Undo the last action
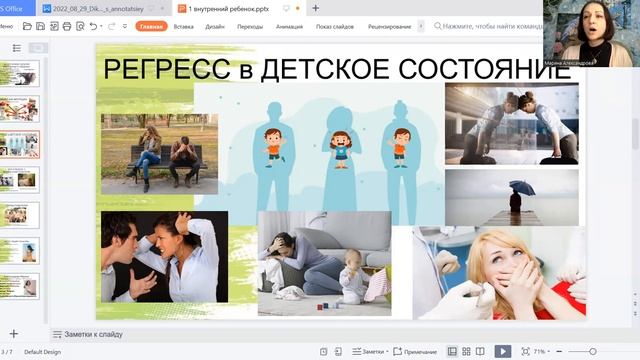Screen dimensions: 640x360 click(x=93, y=27)
